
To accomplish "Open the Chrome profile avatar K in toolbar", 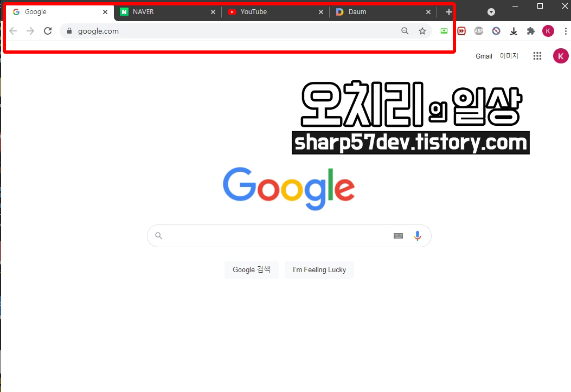I will [548, 31].
